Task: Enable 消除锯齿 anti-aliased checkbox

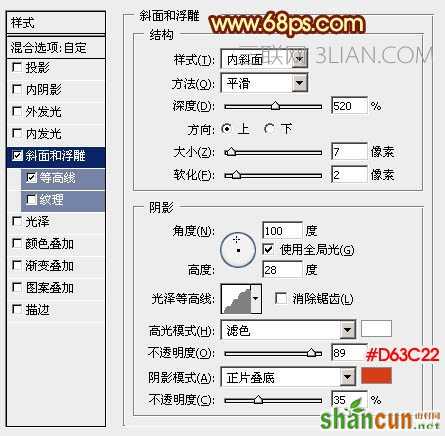Action: coord(281,298)
